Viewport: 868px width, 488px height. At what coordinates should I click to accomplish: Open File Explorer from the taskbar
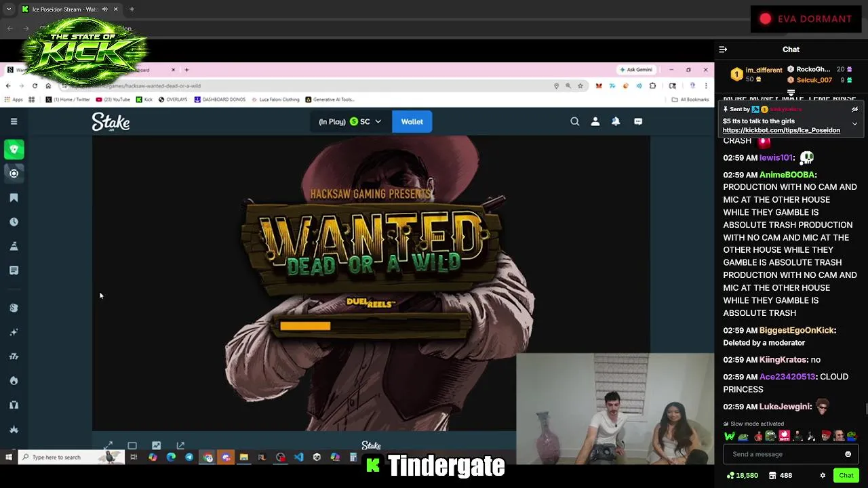tap(244, 457)
